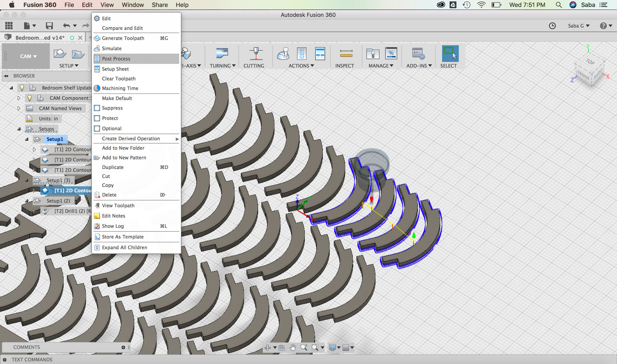Screen dimensions: 617x364
Task: Open the CAM workspace dropdown
Action: [28, 56]
